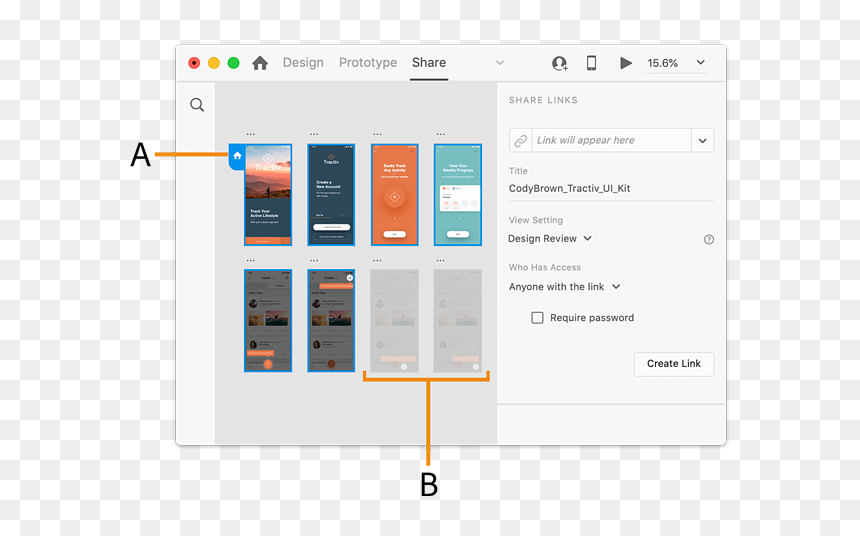Click the Link will appear here field
The image size is (860, 536).
point(611,140)
